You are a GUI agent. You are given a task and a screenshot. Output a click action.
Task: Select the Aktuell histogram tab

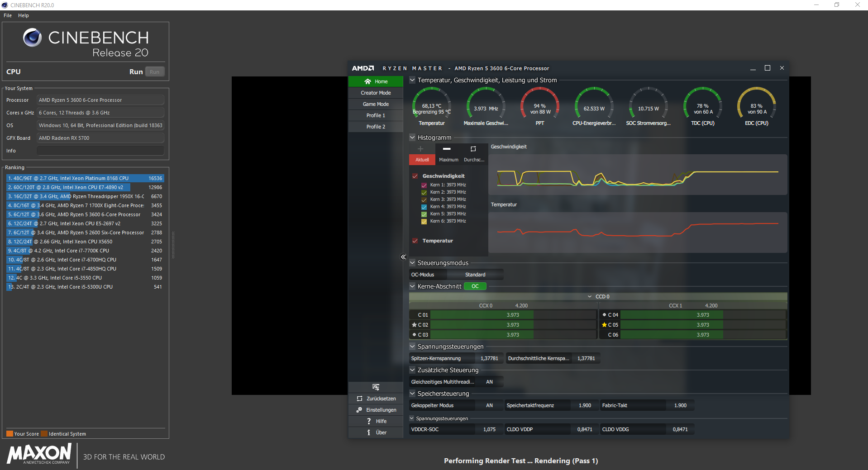click(x=422, y=160)
